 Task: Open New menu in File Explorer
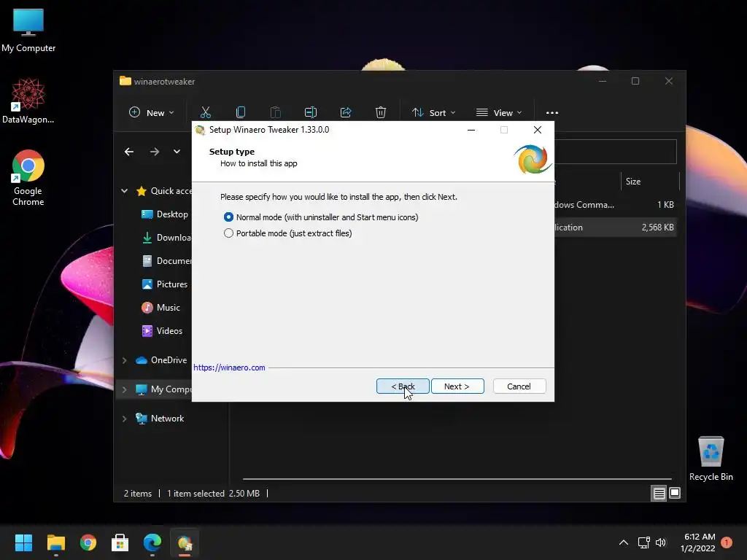152,113
